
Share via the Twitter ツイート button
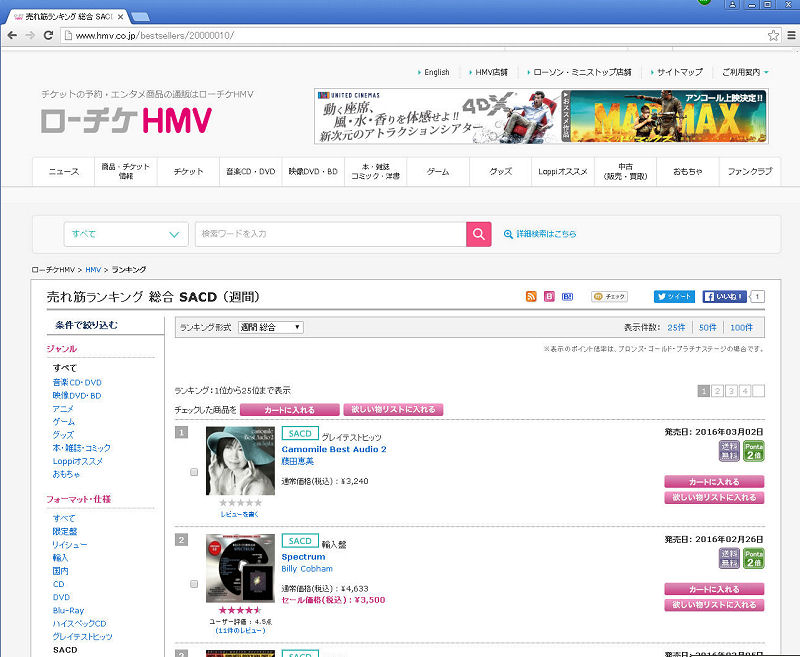tap(674, 296)
